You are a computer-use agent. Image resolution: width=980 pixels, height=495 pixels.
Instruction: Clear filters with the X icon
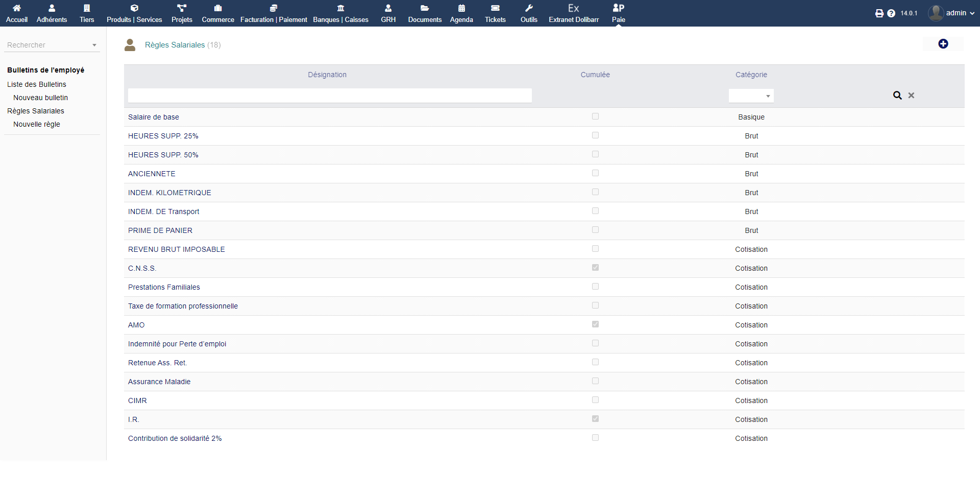[911, 96]
